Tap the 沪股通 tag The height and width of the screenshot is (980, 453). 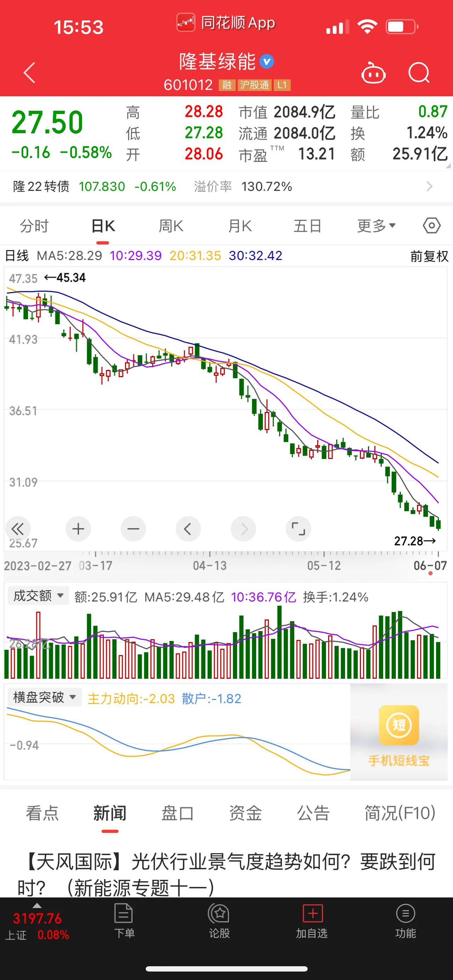point(254,85)
